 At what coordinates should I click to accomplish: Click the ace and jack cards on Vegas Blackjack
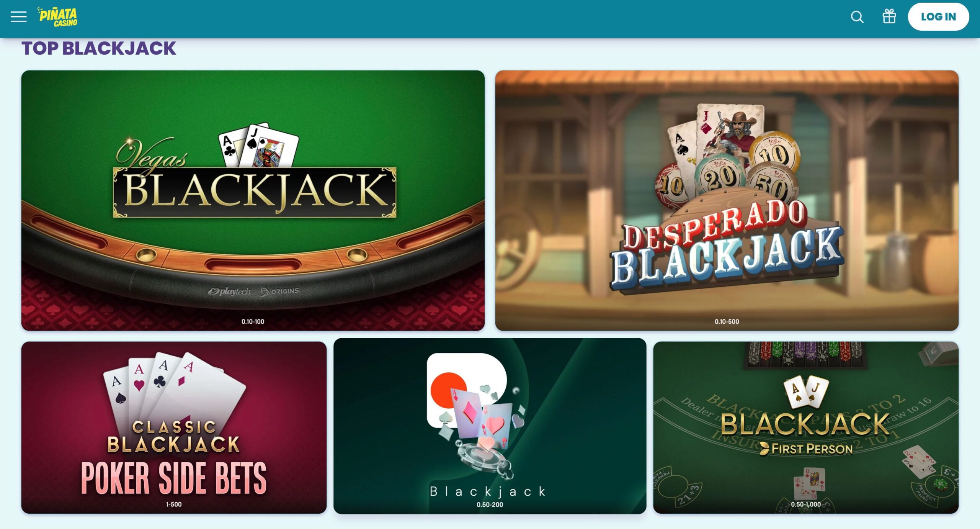click(258, 146)
